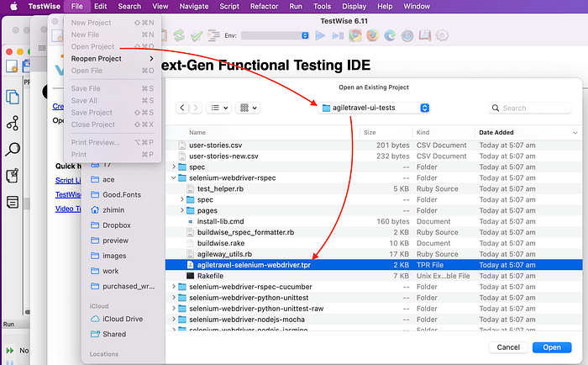Open the TestWise app menu
This screenshot has width=588, height=365.
click(45, 7)
